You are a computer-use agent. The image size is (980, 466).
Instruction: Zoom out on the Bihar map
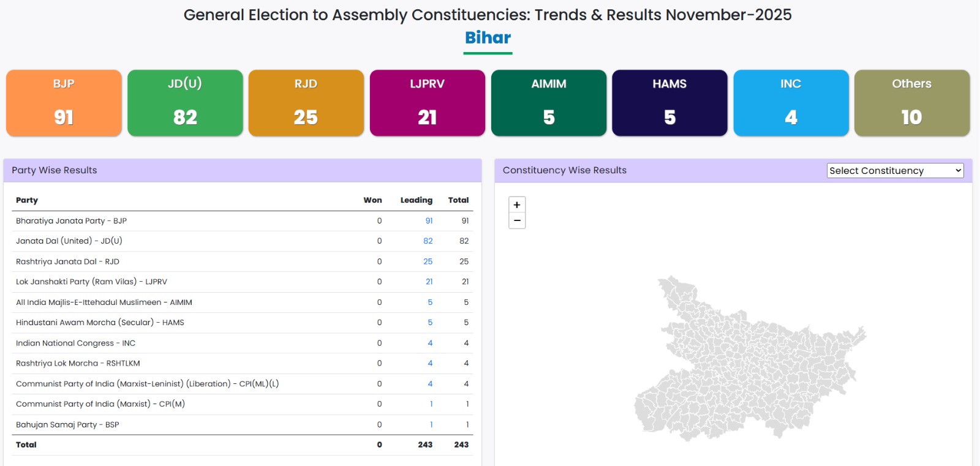(517, 220)
